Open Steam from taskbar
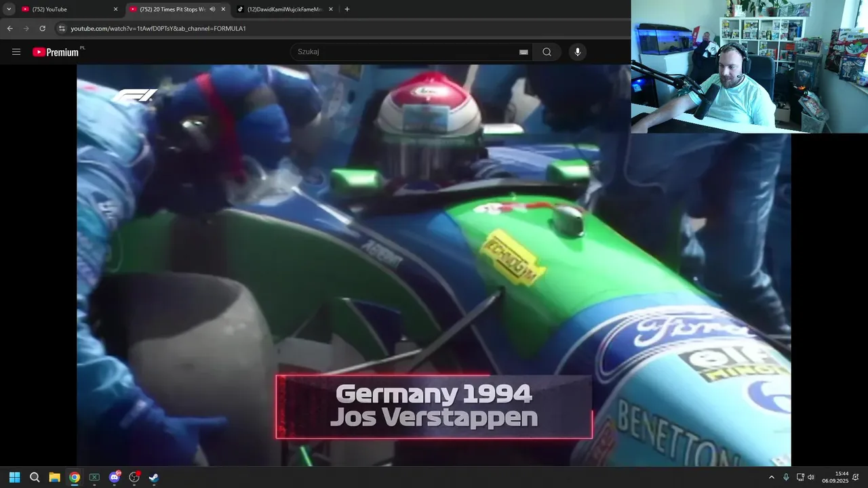 (154, 477)
